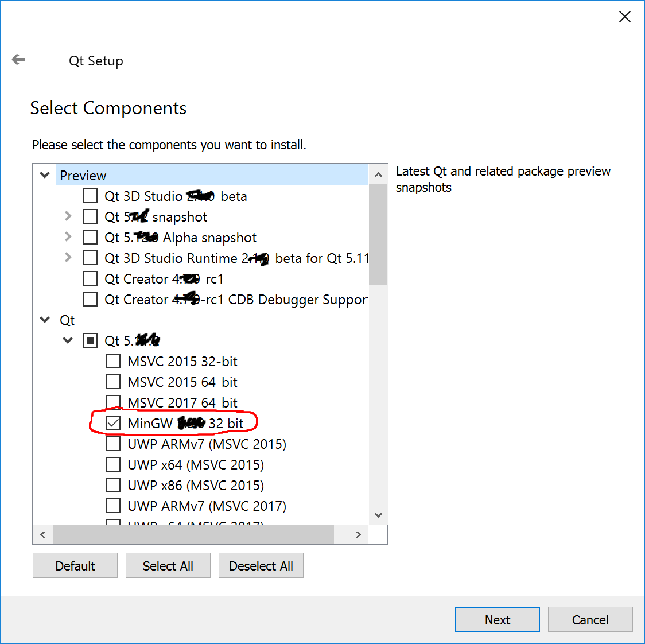Click the back arrow icon
645x644 pixels.
[x=19, y=60]
